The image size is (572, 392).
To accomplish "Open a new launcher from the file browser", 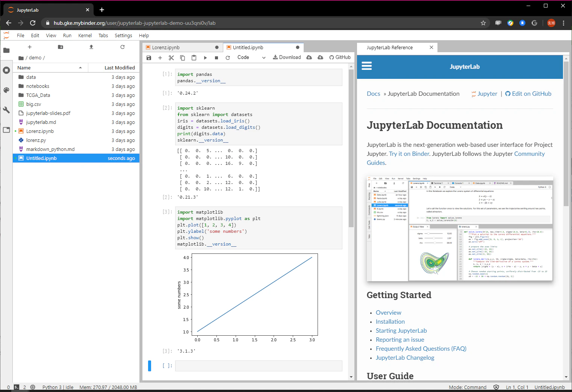I will (x=30, y=47).
